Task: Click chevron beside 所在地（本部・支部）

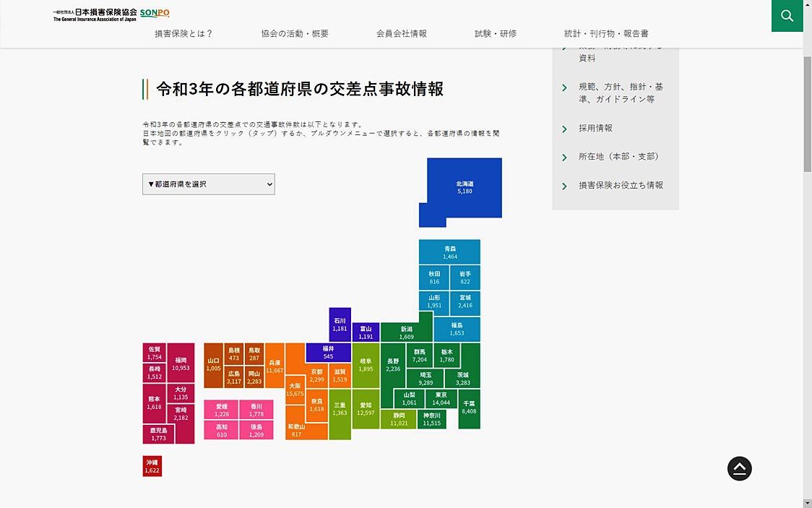Action: pos(564,157)
